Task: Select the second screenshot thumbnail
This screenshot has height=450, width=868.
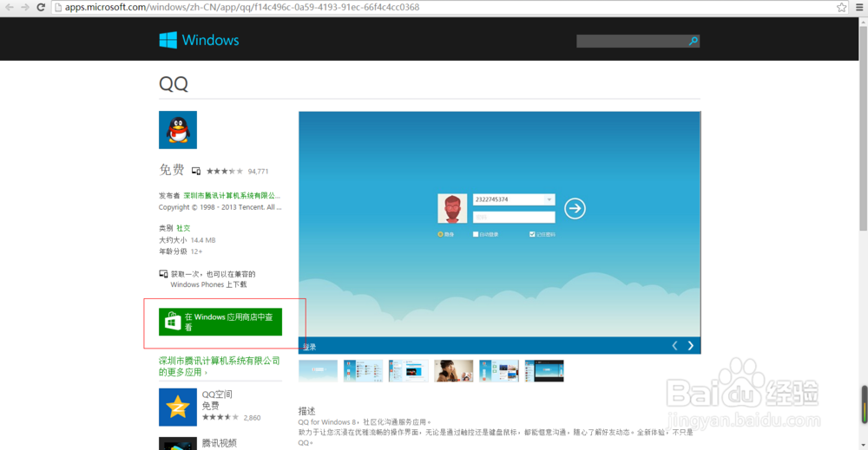Action: (363, 371)
